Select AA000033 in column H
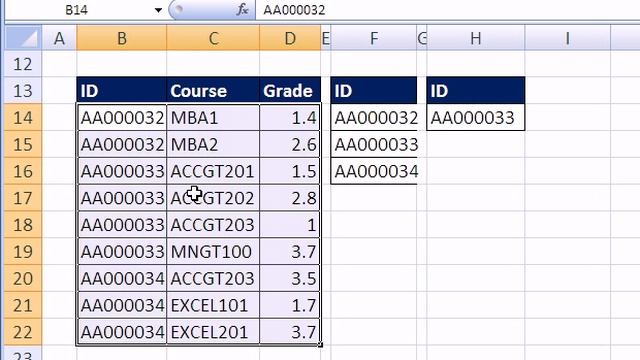Screen dimensions: 640x360 click(x=476, y=118)
